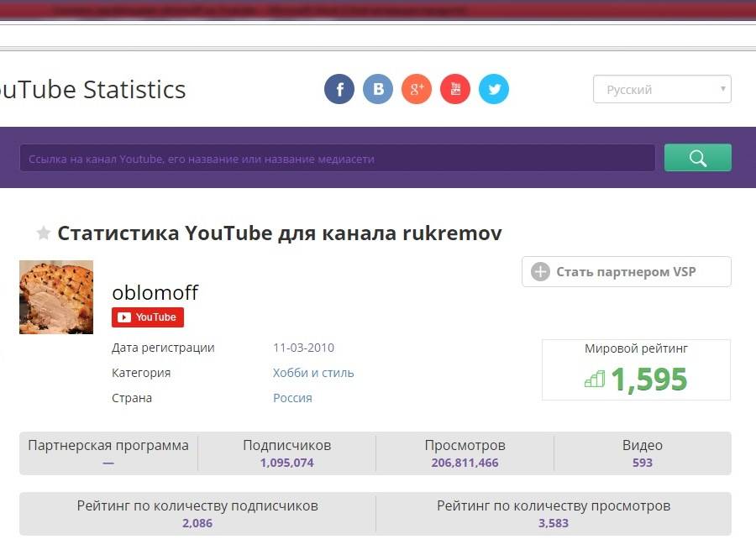Click the Статистика YouTube для канала rukremov heading

280,233
